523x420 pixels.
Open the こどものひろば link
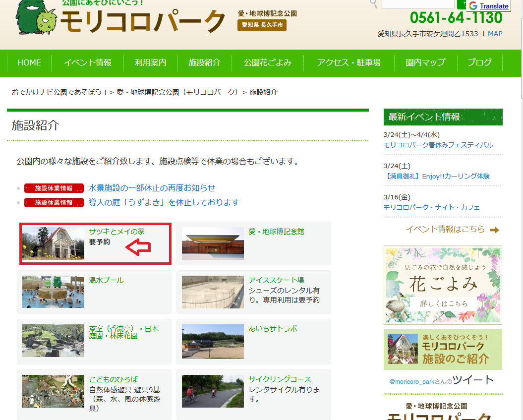tap(114, 379)
